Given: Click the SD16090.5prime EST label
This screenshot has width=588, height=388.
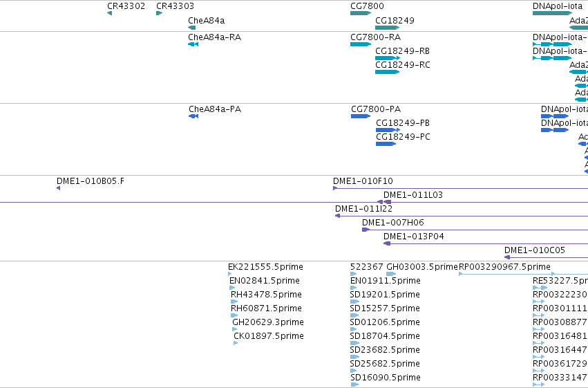Looking at the screenshot, I should 386,378.
